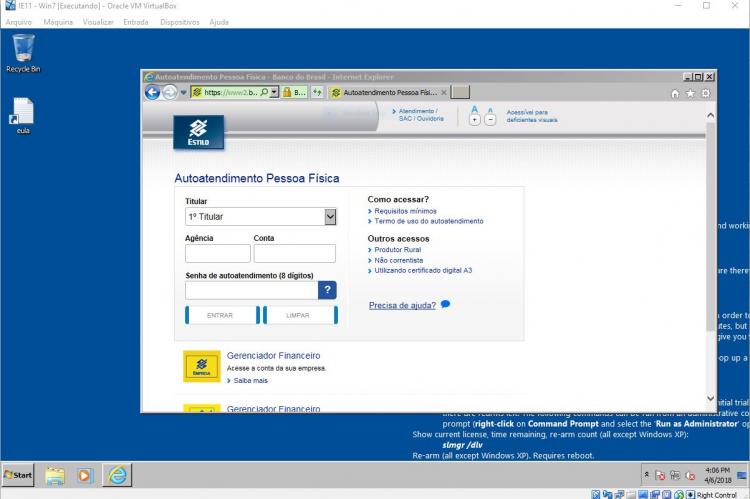Open the VirtualBox Arquivo menu
The height and width of the screenshot is (499, 750).
click(19, 22)
